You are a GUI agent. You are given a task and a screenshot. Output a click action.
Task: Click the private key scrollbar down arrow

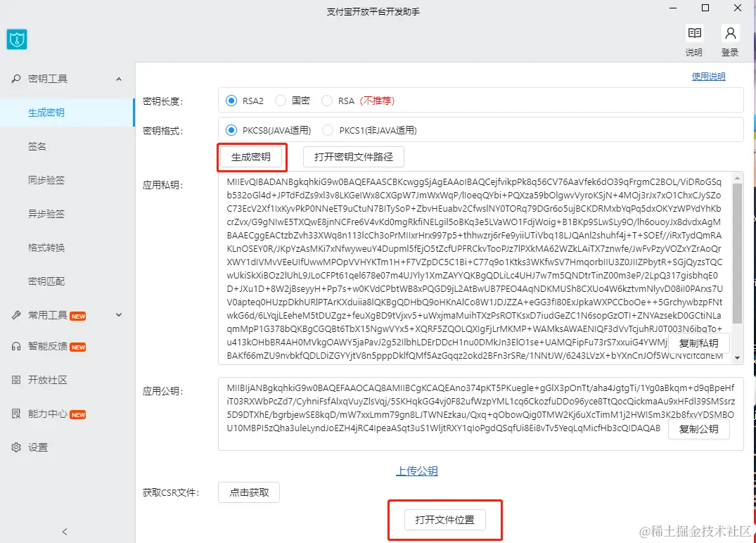[737, 358]
